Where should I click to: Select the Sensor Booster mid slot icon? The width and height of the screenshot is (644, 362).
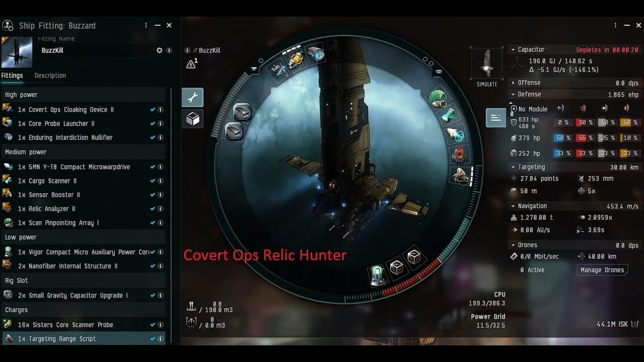460,175
